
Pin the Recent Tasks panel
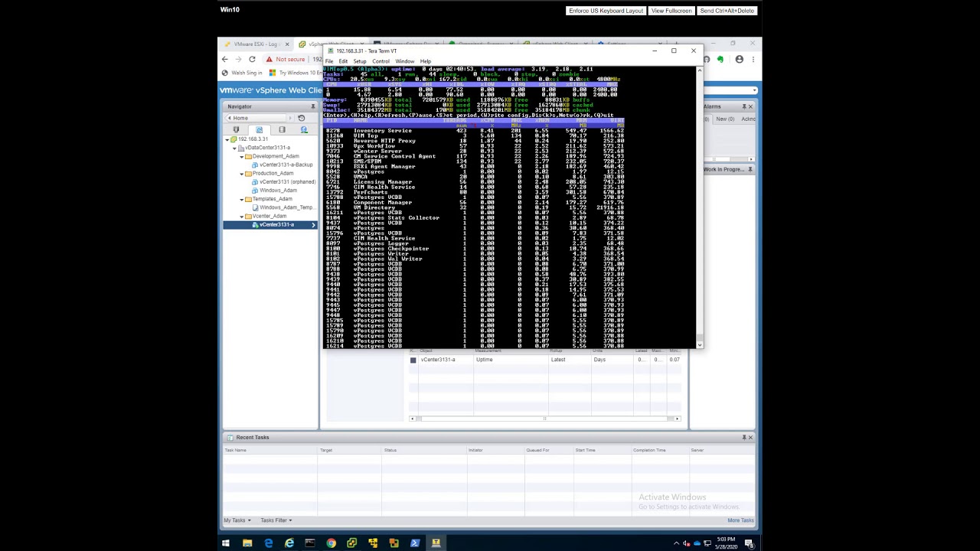743,437
